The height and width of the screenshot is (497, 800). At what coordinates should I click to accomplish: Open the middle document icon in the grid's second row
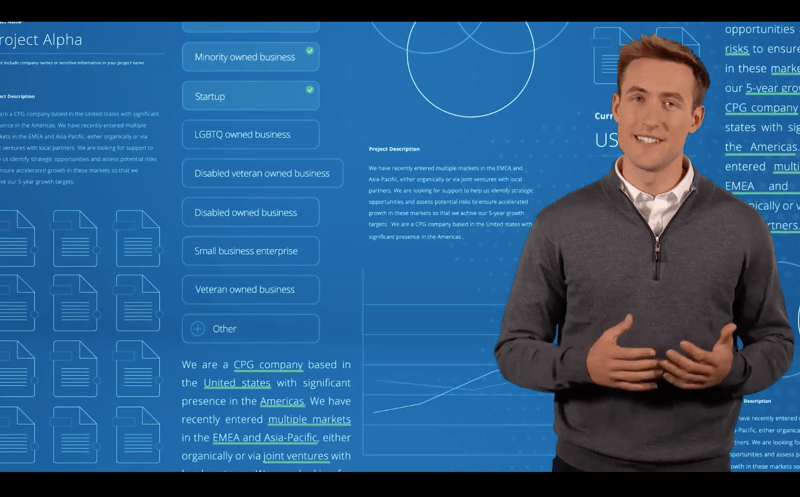click(75, 303)
